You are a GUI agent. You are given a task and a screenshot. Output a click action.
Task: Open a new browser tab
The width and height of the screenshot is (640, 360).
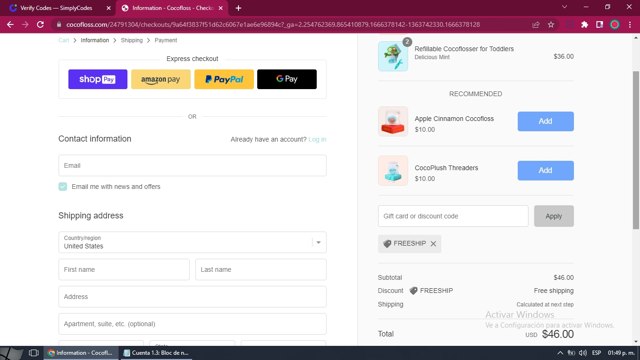point(238,8)
